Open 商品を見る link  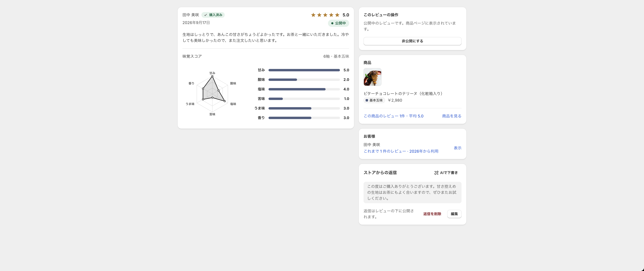click(x=452, y=116)
